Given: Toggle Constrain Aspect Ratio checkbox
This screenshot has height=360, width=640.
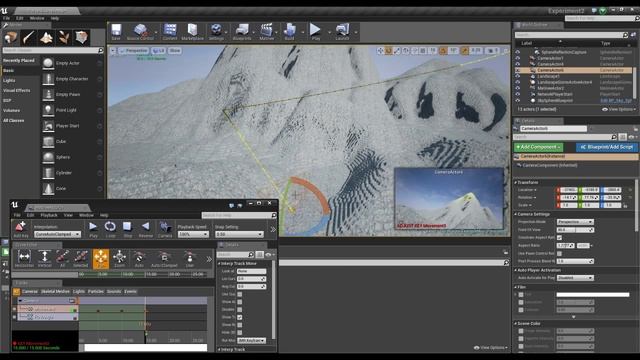Looking at the screenshot, I should click(x=559, y=238).
